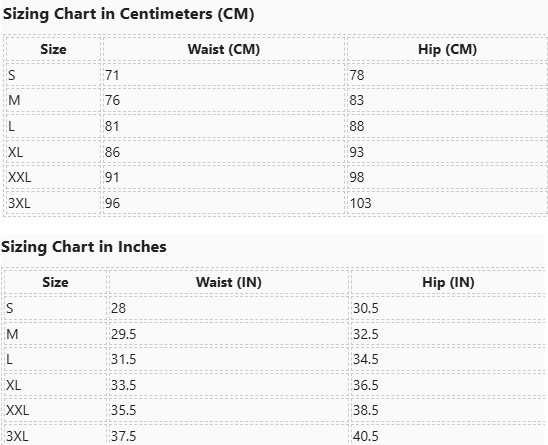The height and width of the screenshot is (445, 548).
Task: Click hip value 83 in centimeters table
Action: click(356, 101)
